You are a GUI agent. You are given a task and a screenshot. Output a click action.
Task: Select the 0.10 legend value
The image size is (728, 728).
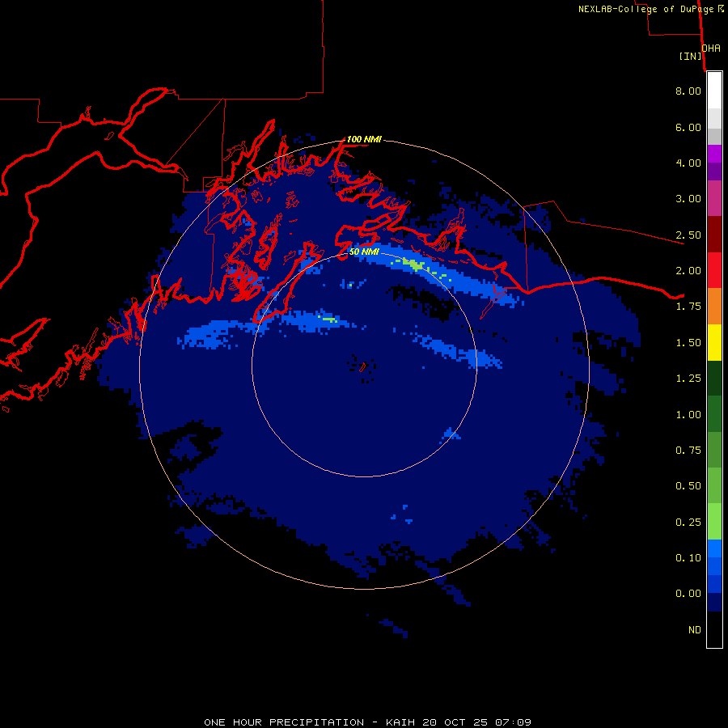click(688, 558)
